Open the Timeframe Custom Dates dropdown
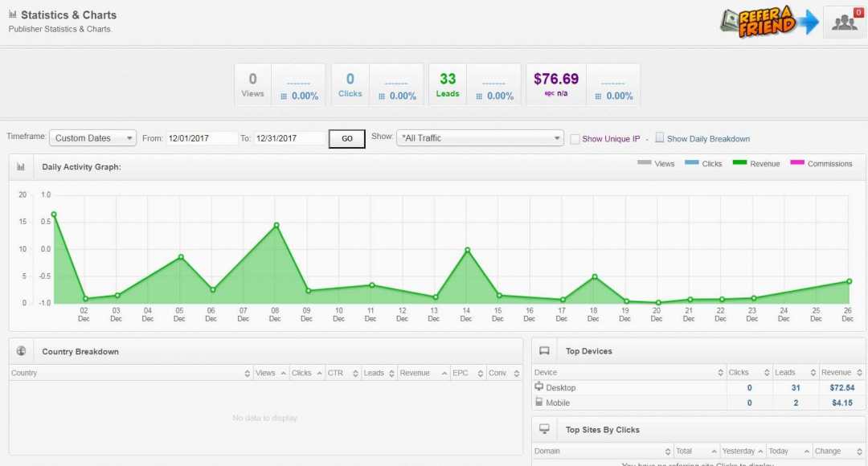The width and height of the screenshot is (868, 466). click(92, 138)
